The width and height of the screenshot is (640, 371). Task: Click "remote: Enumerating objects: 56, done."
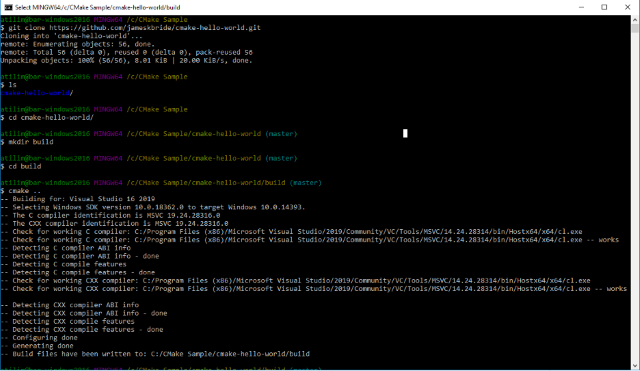[x=78, y=44]
